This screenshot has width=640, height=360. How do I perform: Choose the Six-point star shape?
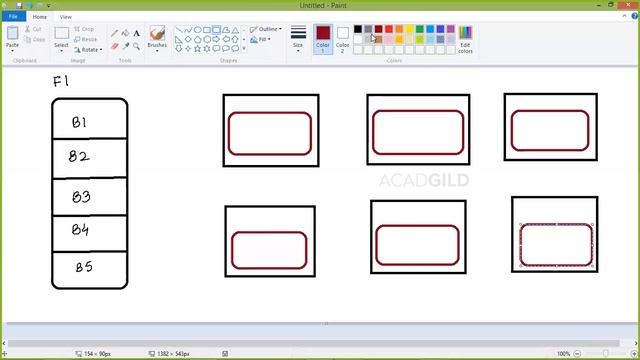(x=207, y=49)
